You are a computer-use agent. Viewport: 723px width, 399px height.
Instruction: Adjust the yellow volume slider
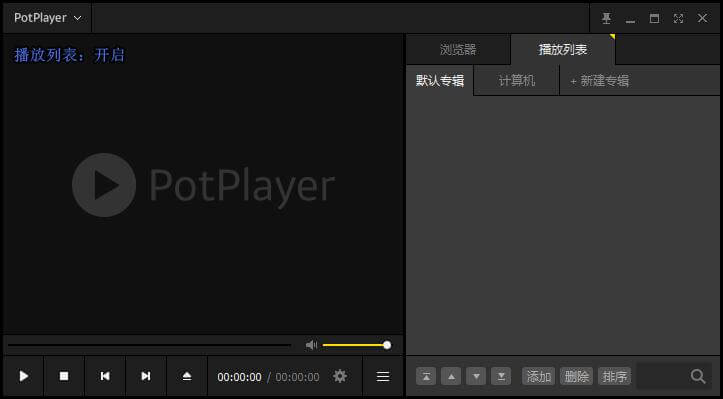(356, 345)
